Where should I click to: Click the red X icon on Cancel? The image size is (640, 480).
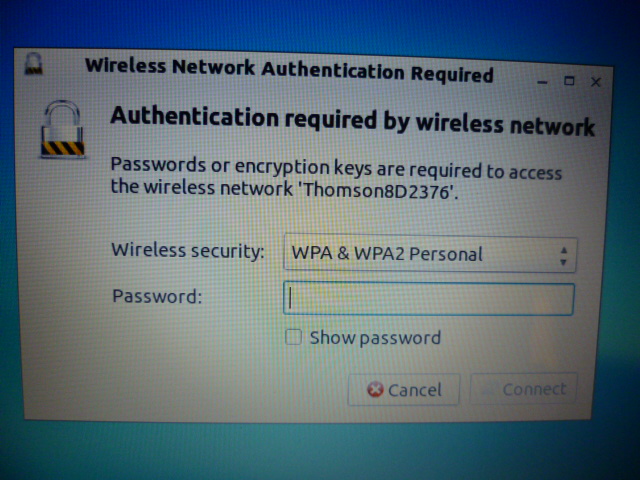tap(375, 389)
